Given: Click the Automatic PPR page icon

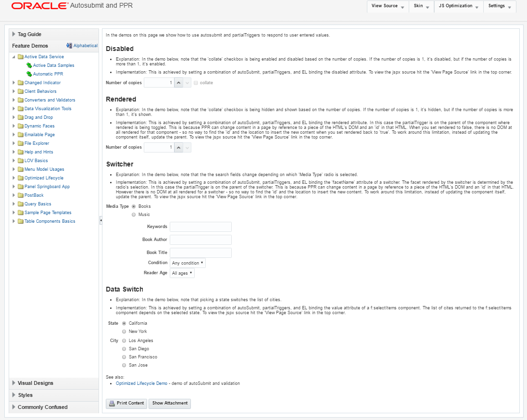Looking at the screenshot, I should [x=29, y=74].
